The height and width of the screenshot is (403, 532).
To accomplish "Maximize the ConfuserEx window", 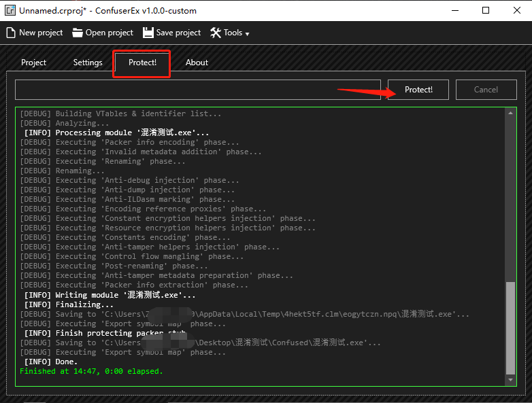I will click(486, 10).
